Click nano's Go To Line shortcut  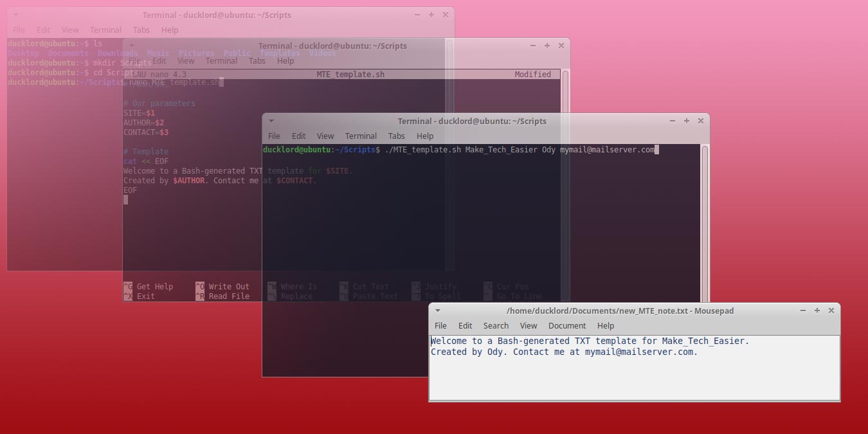(518, 296)
